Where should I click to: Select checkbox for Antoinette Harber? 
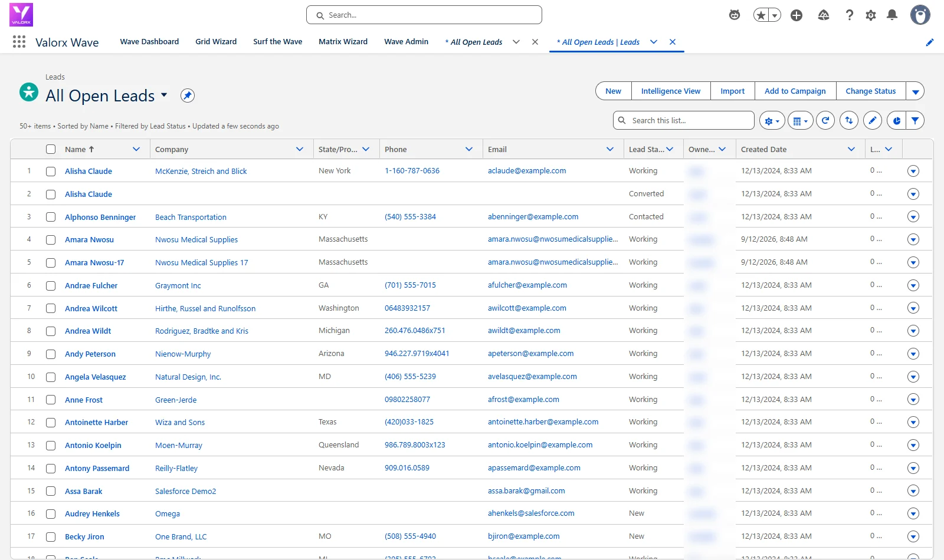(51, 423)
